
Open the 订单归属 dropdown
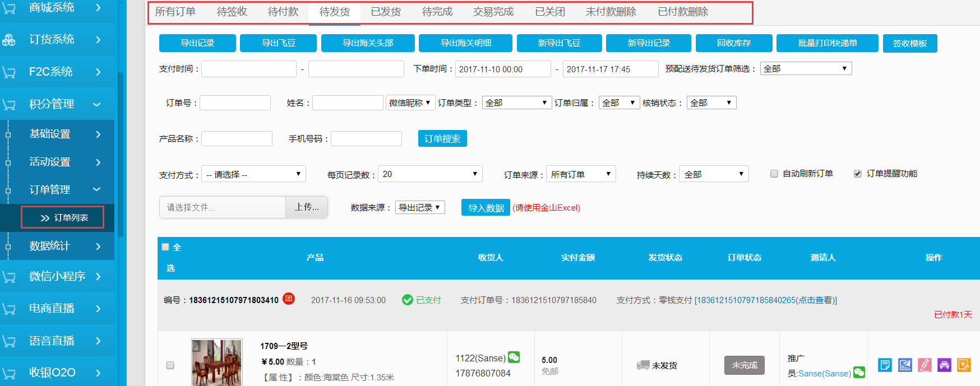(619, 103)
